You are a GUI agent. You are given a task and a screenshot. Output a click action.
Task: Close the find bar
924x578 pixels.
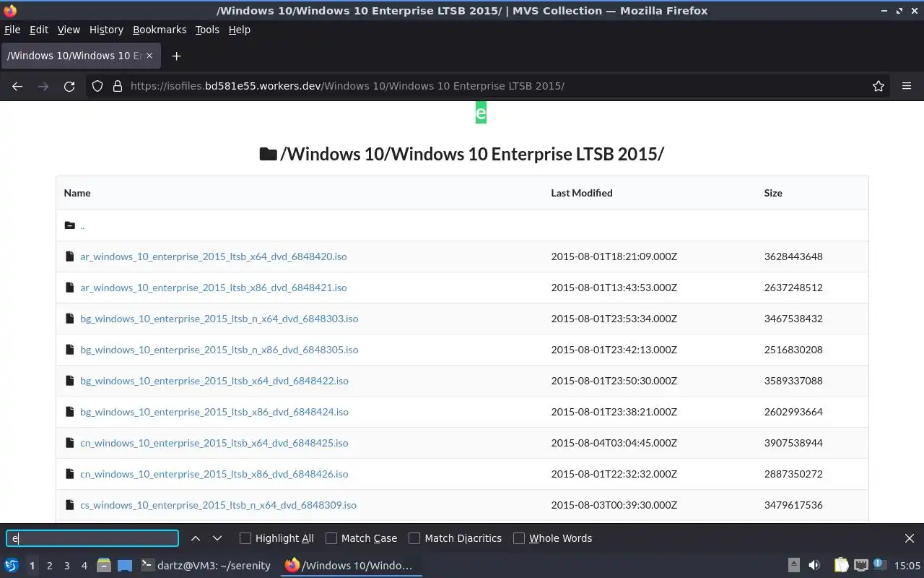910,538
